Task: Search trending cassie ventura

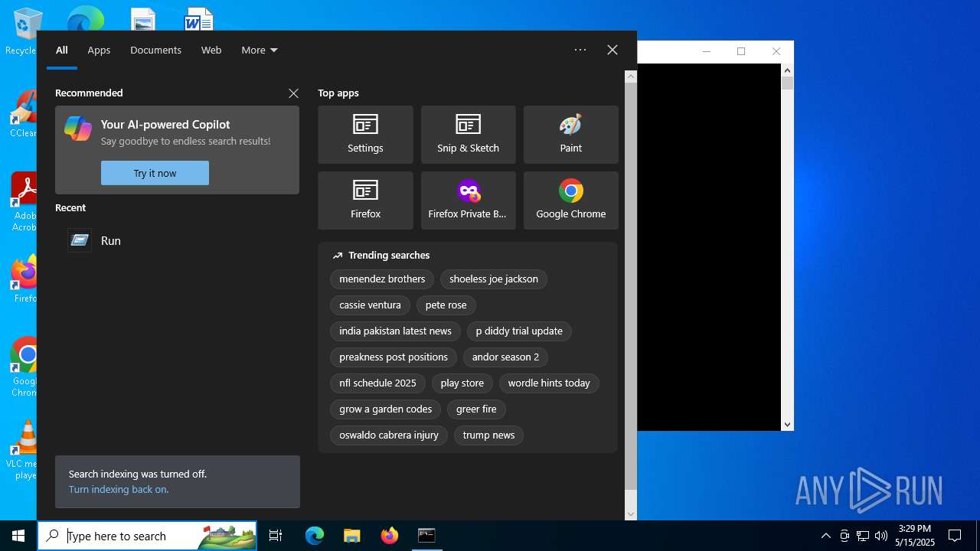Action: pos(370,305)
